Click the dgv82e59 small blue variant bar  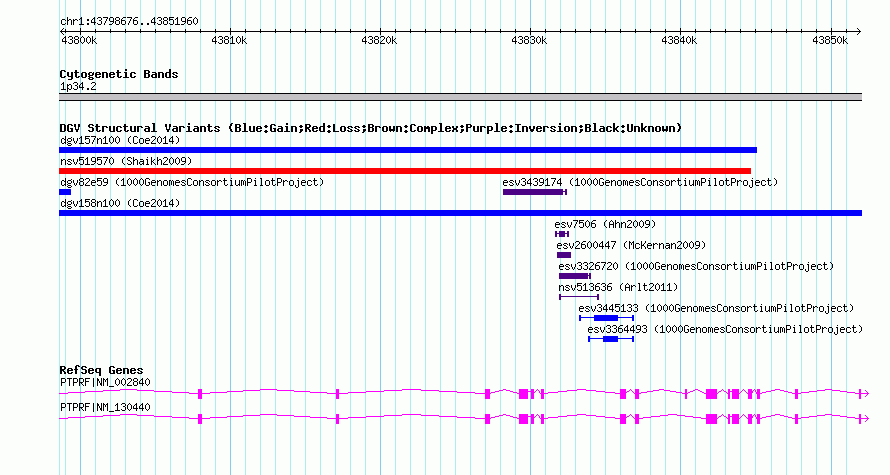(65, 192)
